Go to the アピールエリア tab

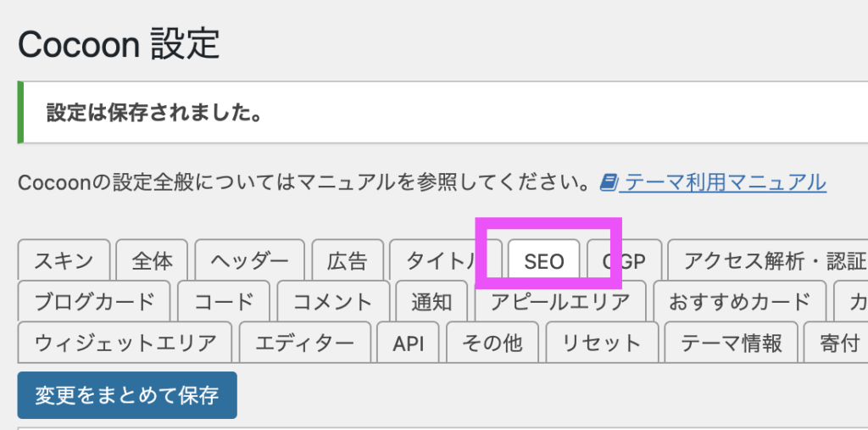559,302
